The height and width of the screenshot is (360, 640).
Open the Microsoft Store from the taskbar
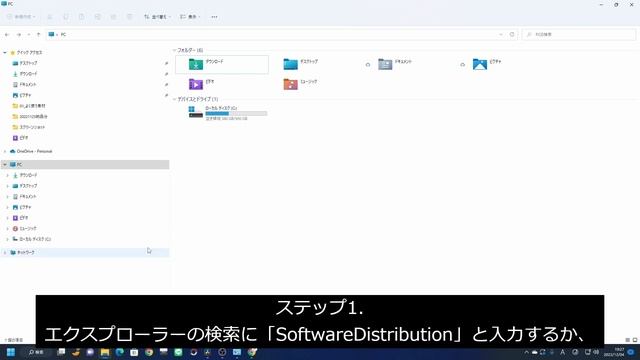click(x=134, y=352)
